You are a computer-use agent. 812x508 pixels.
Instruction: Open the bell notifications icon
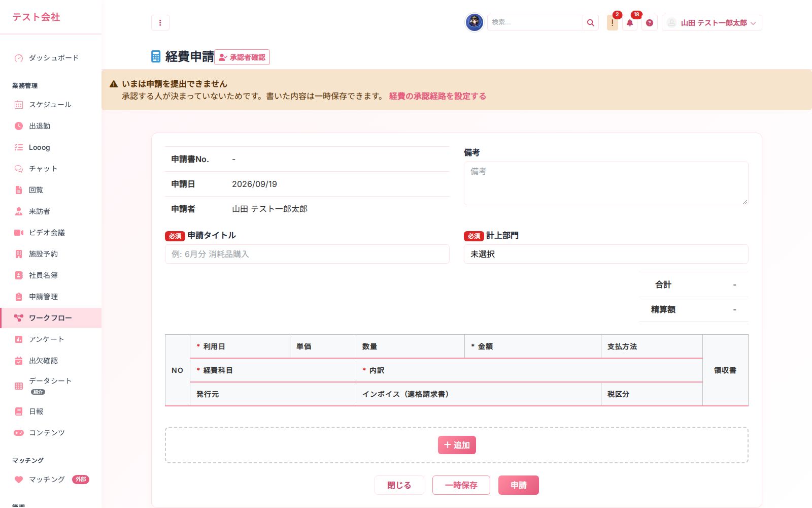tap(630, 23)
